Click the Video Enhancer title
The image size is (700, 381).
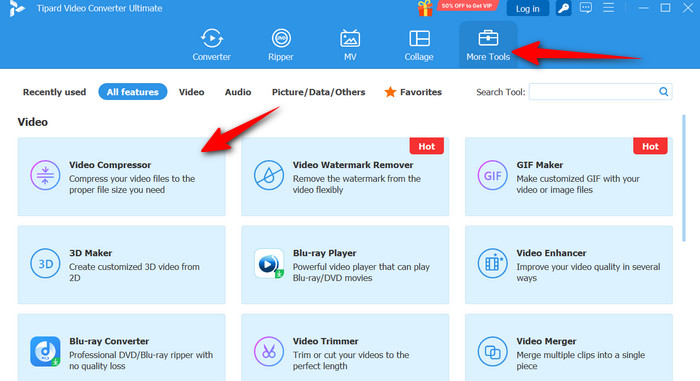551,253
